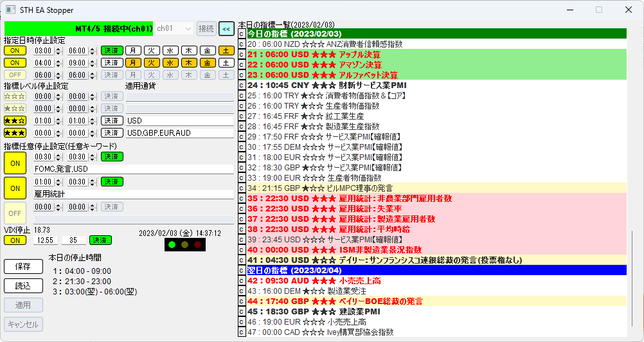Toggle 月 on first schedule row
The height and width of the screenshot is (342, 644).
coord(133,51)
